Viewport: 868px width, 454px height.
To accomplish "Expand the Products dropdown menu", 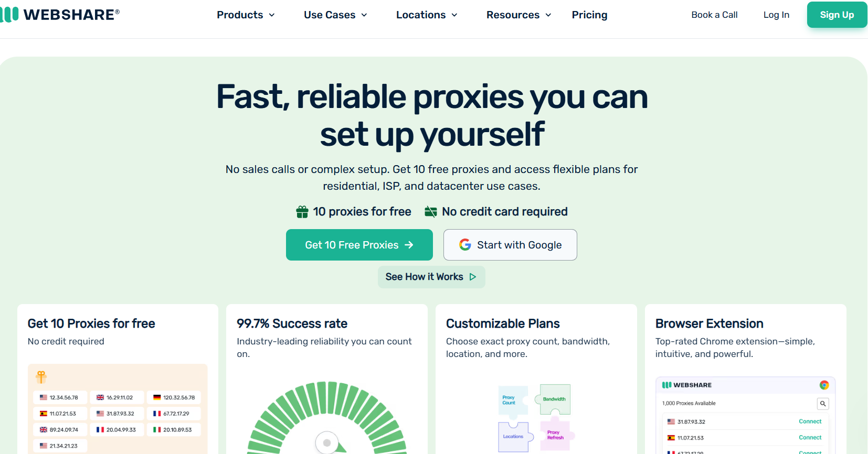I will pyautogui.click(x=246, y=15).
